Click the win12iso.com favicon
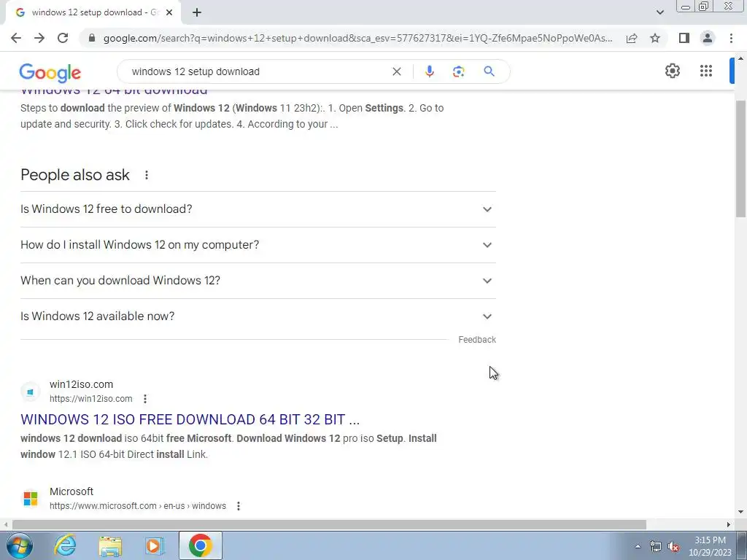 [30, 392]
